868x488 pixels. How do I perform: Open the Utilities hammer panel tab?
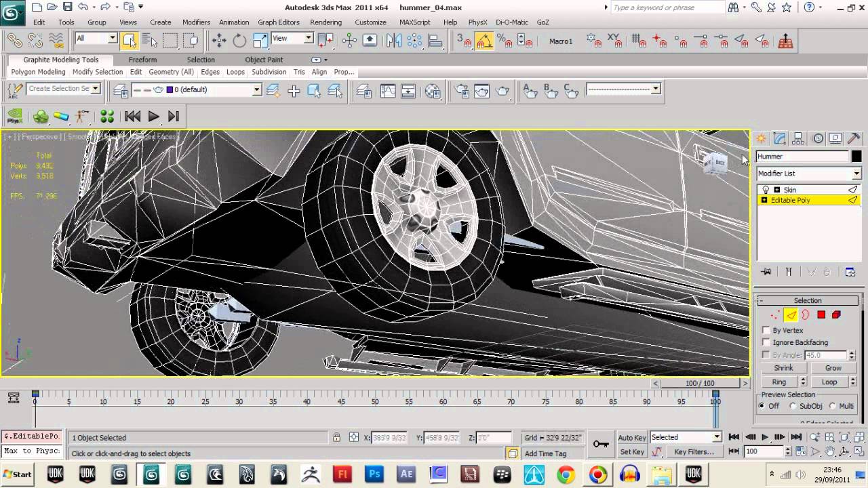854,138
